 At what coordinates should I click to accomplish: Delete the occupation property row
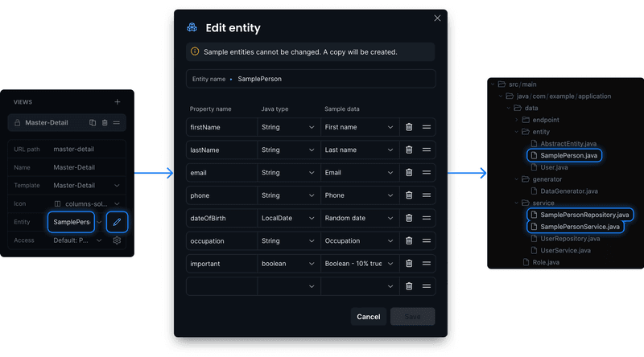click(409, 241)
